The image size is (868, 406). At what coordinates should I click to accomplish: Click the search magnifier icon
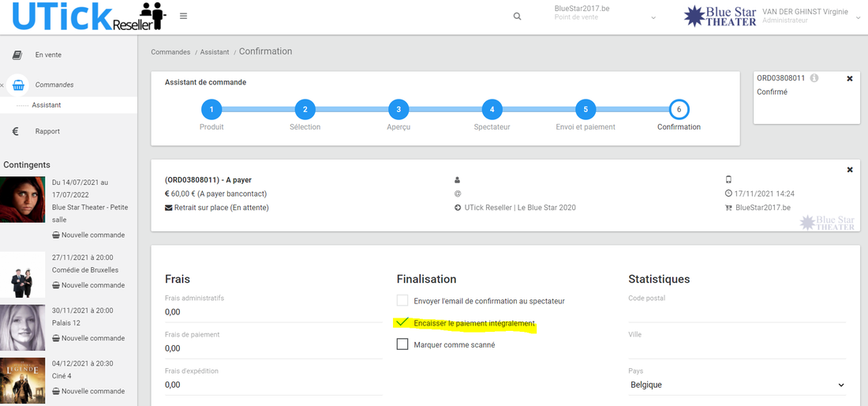[517, 17]
